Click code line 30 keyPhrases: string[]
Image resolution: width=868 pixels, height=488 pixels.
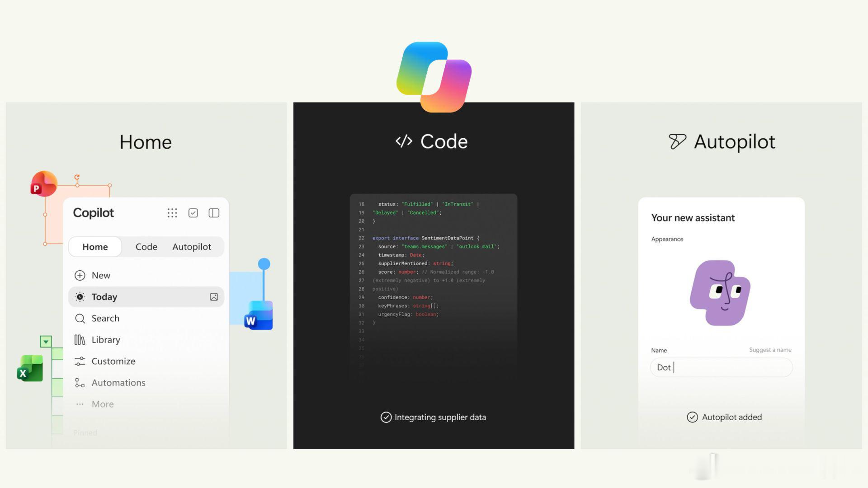(x=408, y=306)
